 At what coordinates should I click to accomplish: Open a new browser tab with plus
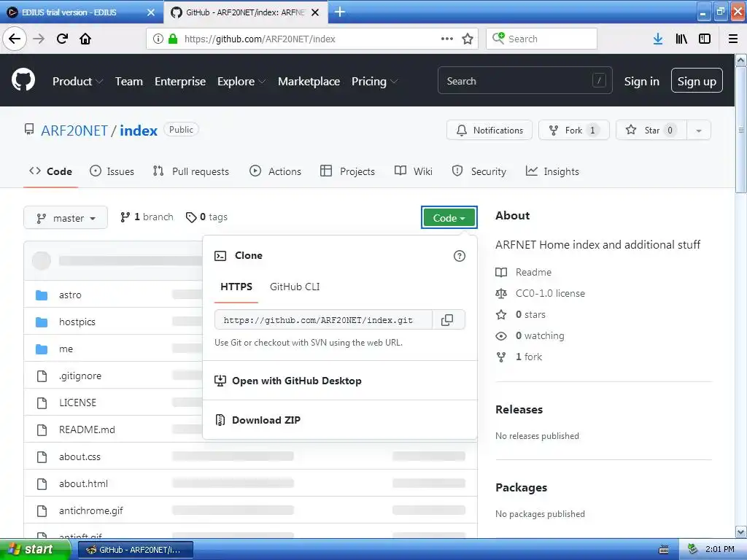(340, 12)
